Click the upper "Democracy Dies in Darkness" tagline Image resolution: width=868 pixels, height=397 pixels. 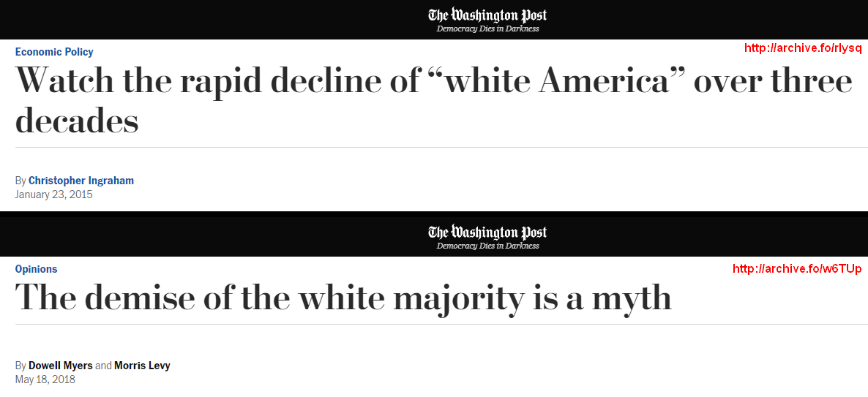[x=487, y=29]
